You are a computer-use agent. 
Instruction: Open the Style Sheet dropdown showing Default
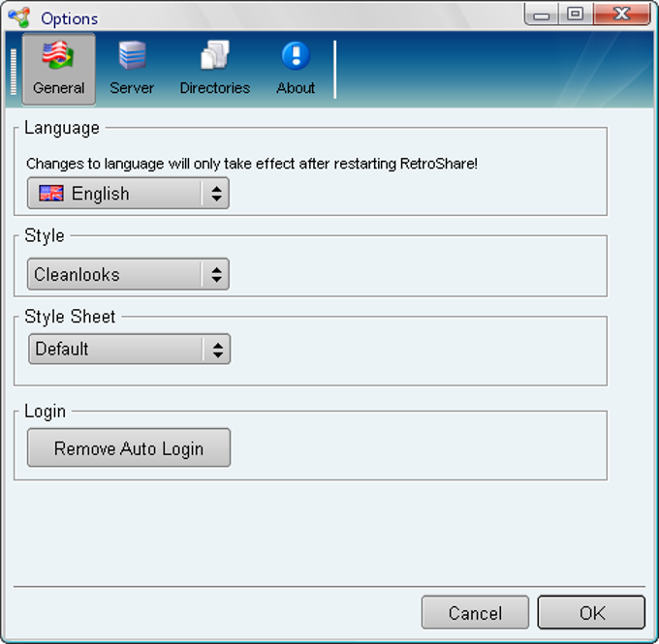coord(130,349)
